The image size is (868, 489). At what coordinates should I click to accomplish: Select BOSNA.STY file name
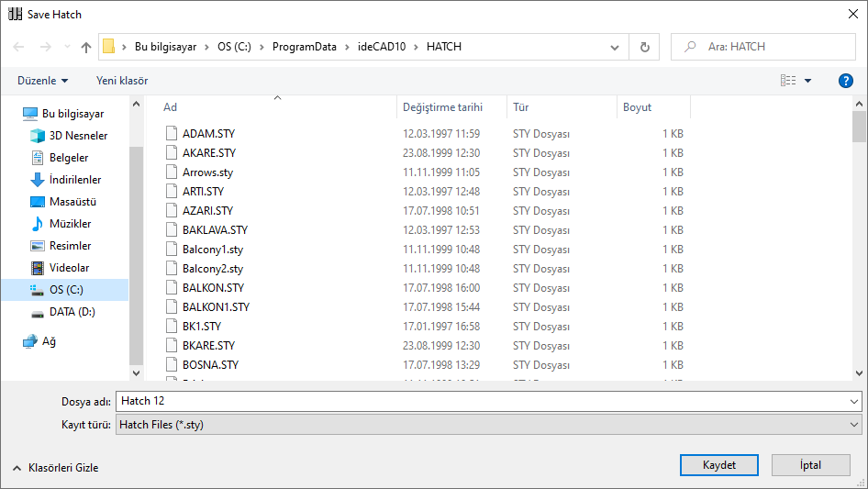210,365
